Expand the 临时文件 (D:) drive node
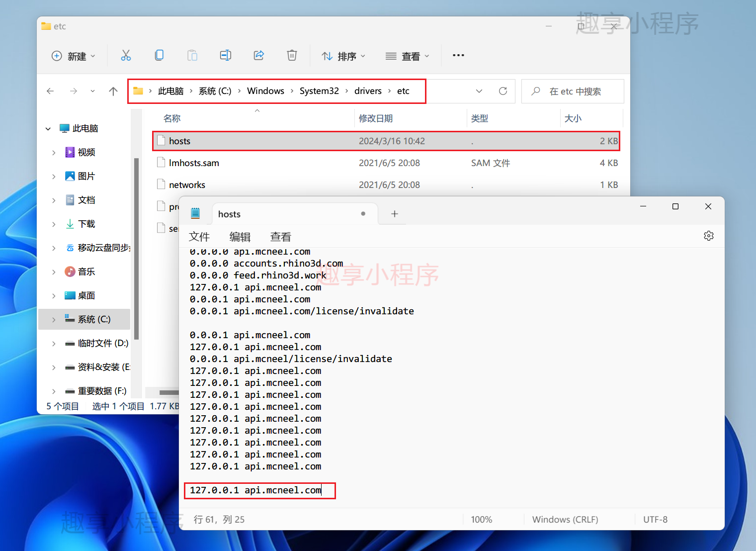 coord(54,344)
